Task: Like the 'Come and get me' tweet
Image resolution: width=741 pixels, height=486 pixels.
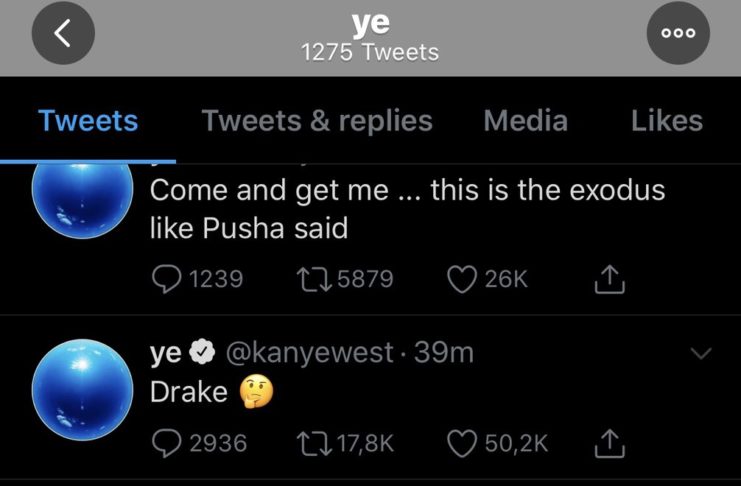Action: [462, 280]
